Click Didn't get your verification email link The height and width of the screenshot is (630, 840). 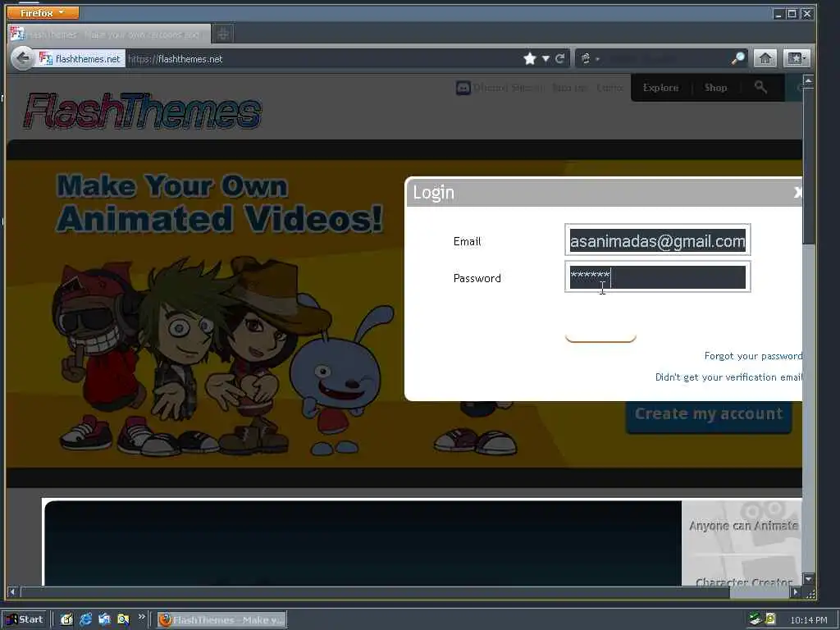(728, 377)
